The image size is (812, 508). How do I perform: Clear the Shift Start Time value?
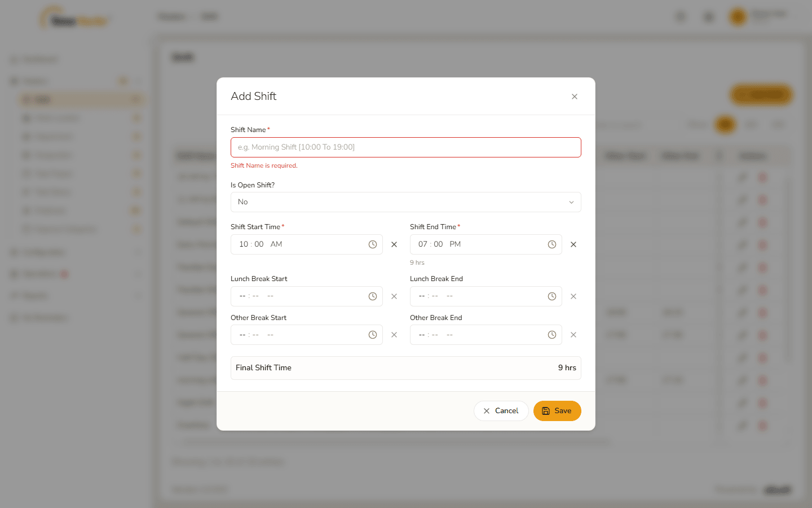tap(394, 244)
